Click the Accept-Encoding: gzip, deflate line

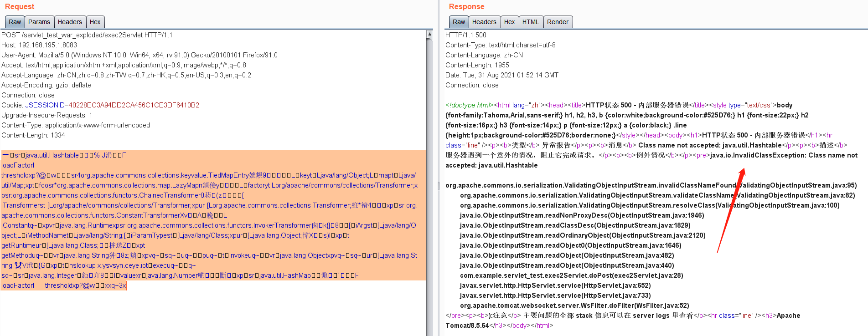(x=46, y=85)
